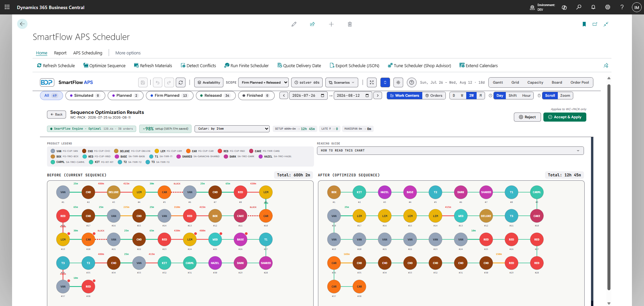Viewport: 644px width, 306px height.
Task: Toggle the Firm Planned 13 filter
Action: coord(169,95)
